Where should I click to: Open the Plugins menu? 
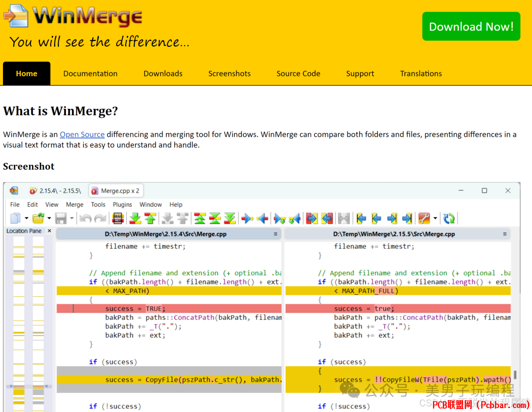(x=123, y=204)
